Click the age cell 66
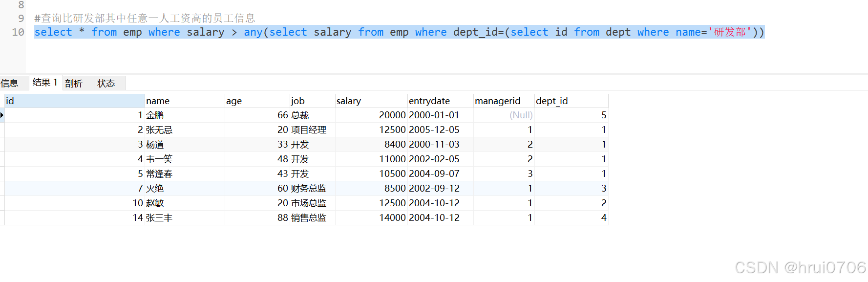868x282 pixels. (257, 115)
